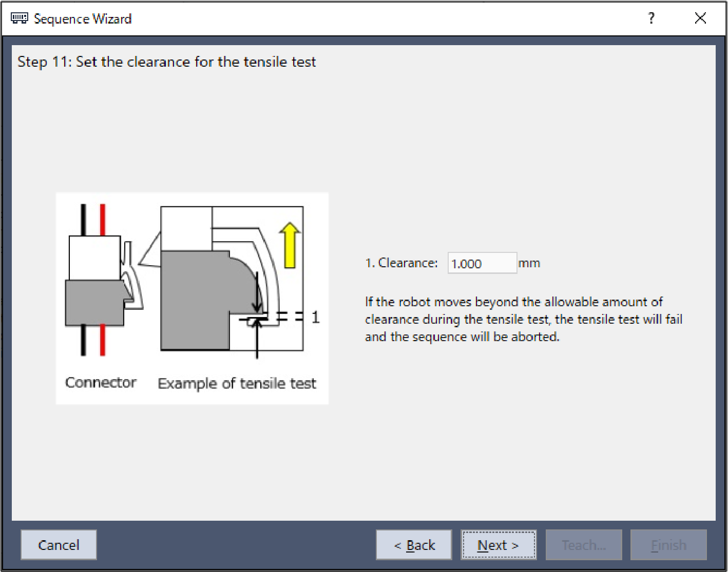The width and height of the screenshot is (728, 572).
Task: Click the Step 11 heading text
Action: (x=166, y=62)
